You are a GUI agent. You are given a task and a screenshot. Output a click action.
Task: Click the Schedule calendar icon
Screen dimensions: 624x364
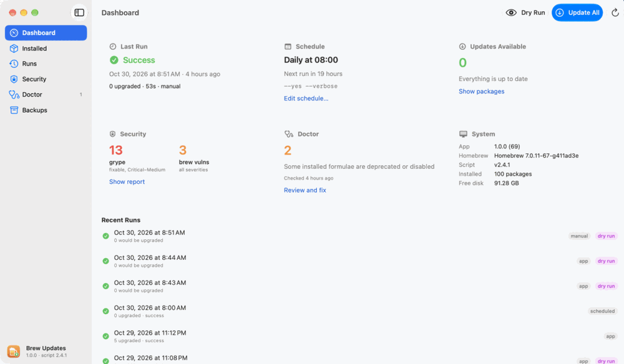pyautogui.click(x=288, y=47)
